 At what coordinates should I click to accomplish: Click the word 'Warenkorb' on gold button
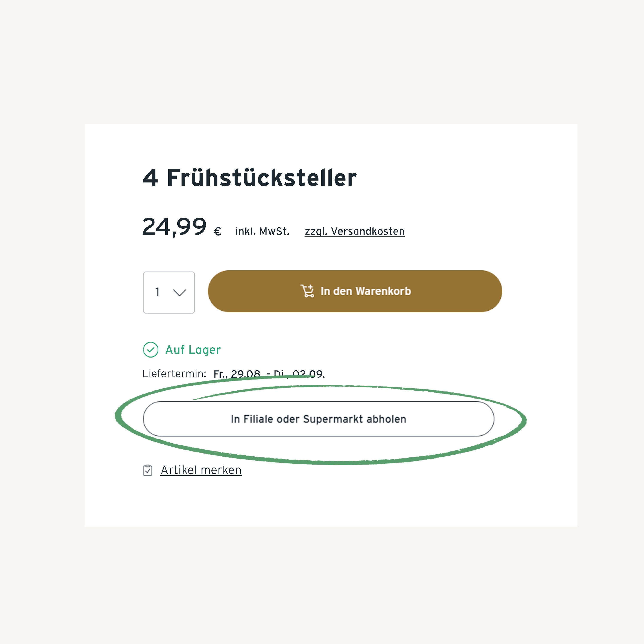383,291
